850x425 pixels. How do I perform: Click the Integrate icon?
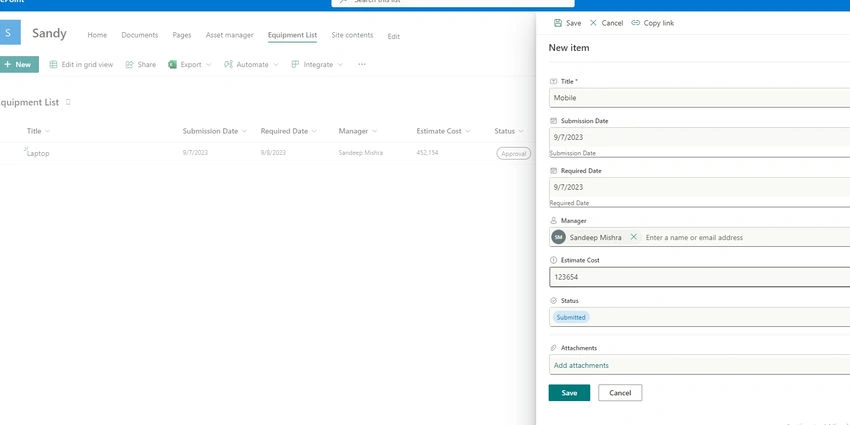click(295, 65)
